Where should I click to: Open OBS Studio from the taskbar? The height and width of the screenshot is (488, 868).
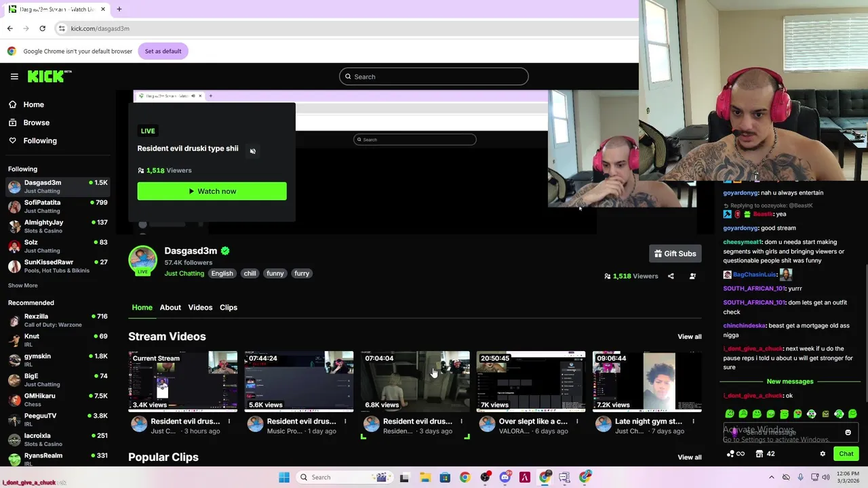coord(485,477)
